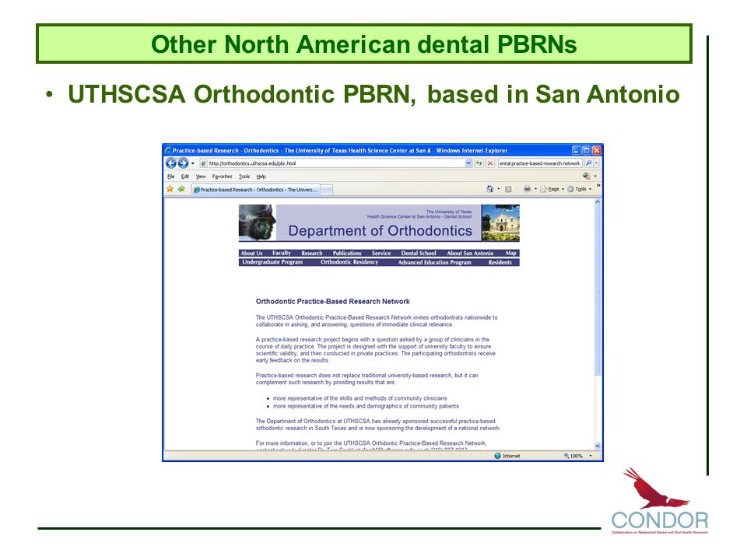Click the Home page icon

pyautogui.click(x=490, y=189)
